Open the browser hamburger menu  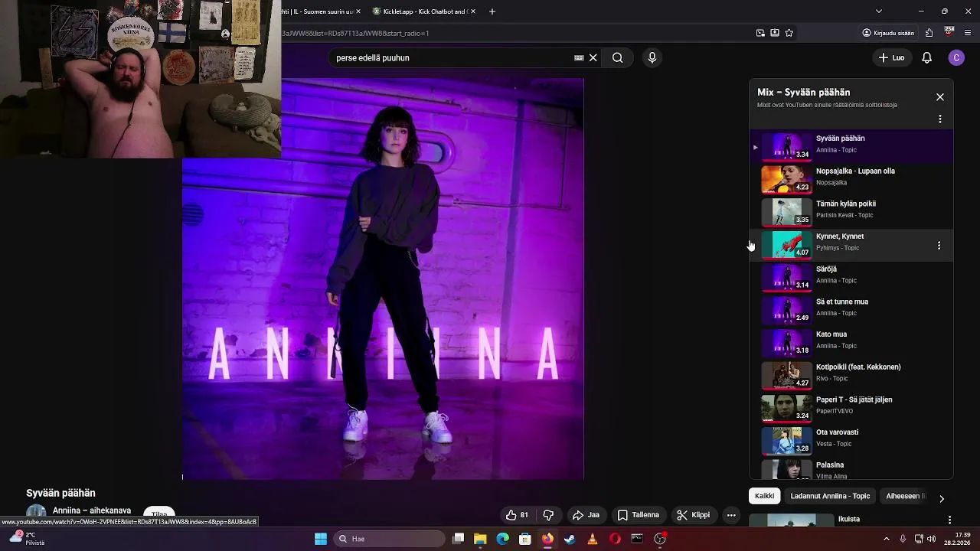pyautogui.click(x=969, y=33)
